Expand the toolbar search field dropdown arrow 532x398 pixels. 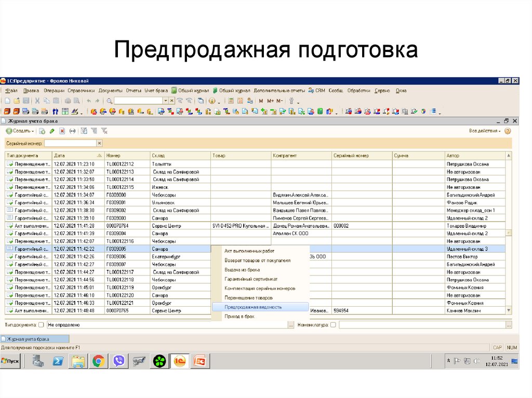tap(165, 101)
